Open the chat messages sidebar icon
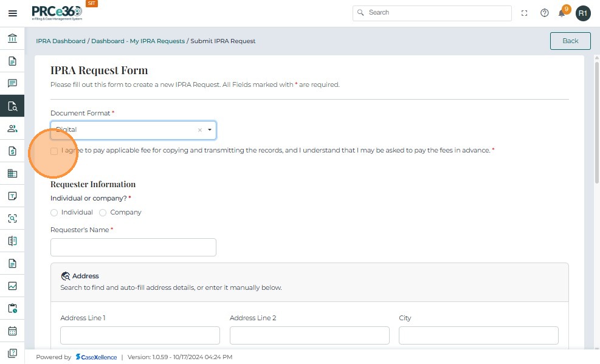The image size is (600, 364). pyautogui.click(x=12, y=83)
